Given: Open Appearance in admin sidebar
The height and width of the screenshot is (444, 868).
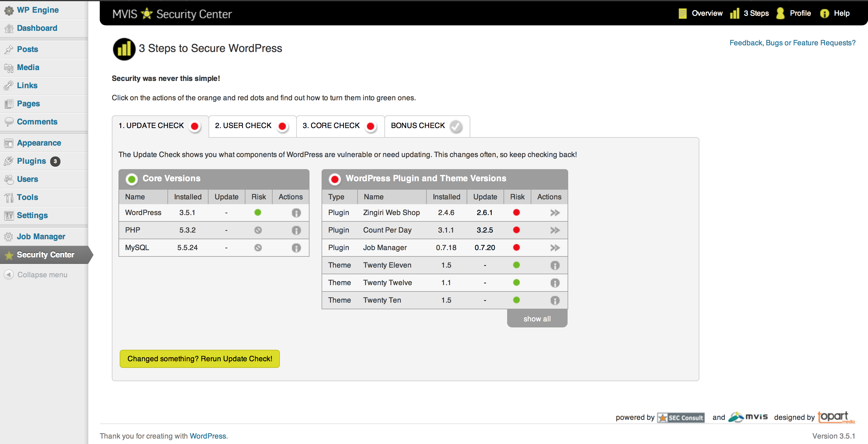Looking at the screenshot, I should coord(39,143).
